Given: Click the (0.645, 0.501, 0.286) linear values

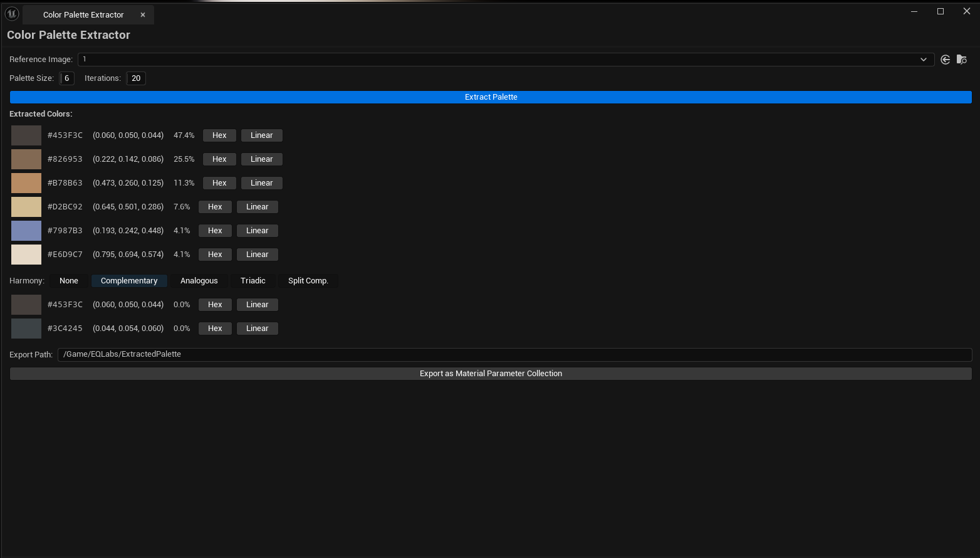Looking at the screenshot, I should 128,207.
